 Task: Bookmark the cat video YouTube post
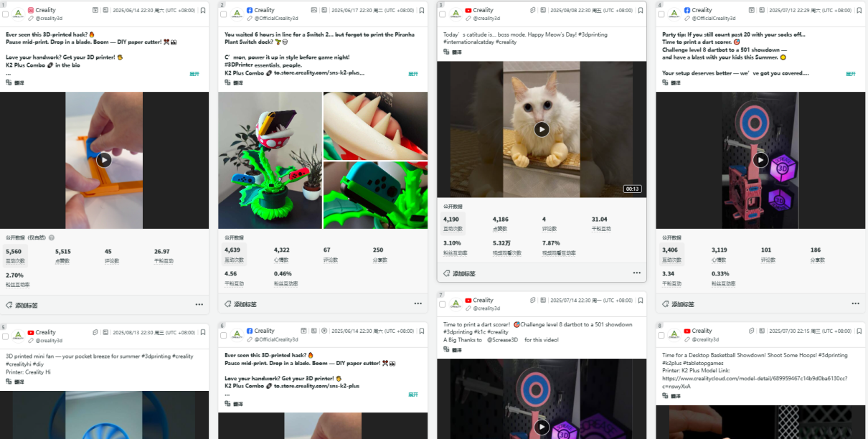[641, 10]
